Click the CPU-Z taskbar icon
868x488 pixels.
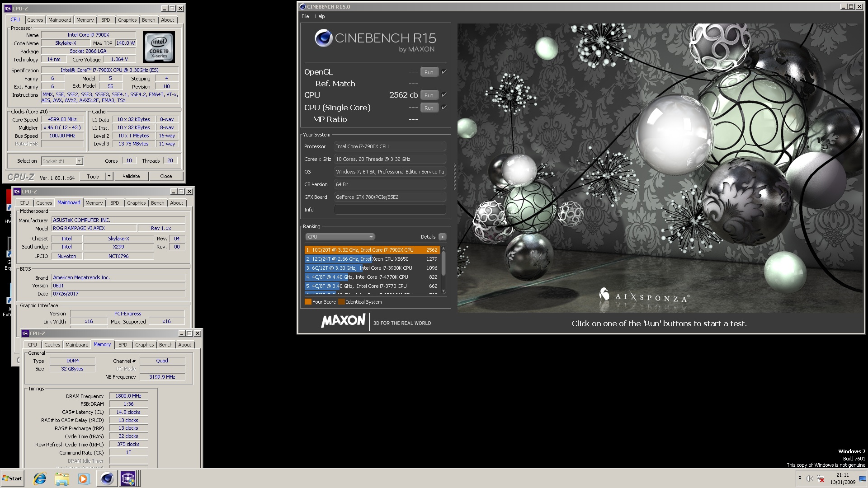(x=128, y=479)
